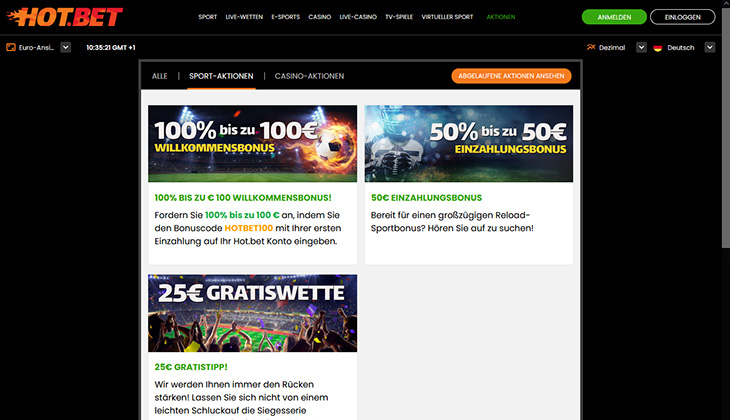The height and width of the screenshot is (420, 730).
Task: Open the E-Sports menu item
Action: pos(285,17)
